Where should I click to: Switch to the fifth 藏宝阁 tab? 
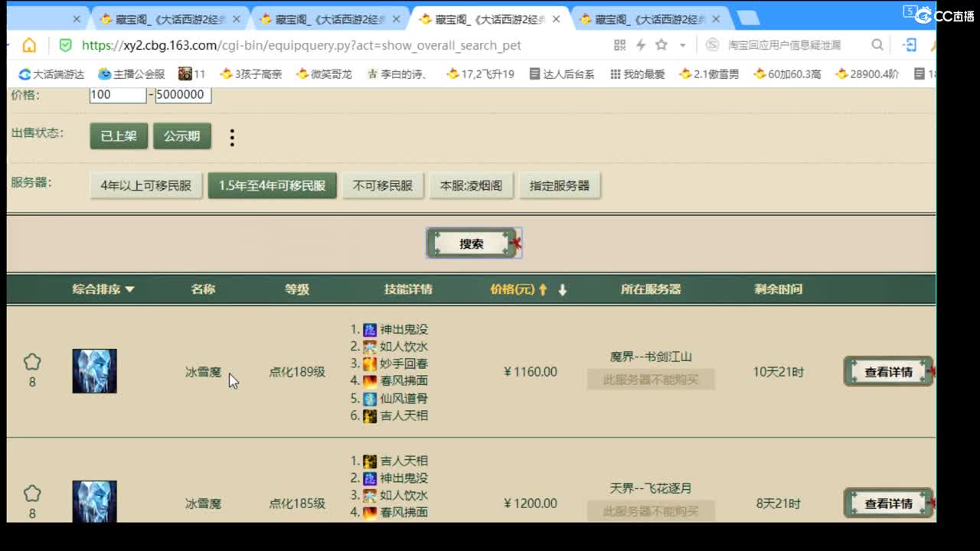pyautogui.click(x=651, y=19)
